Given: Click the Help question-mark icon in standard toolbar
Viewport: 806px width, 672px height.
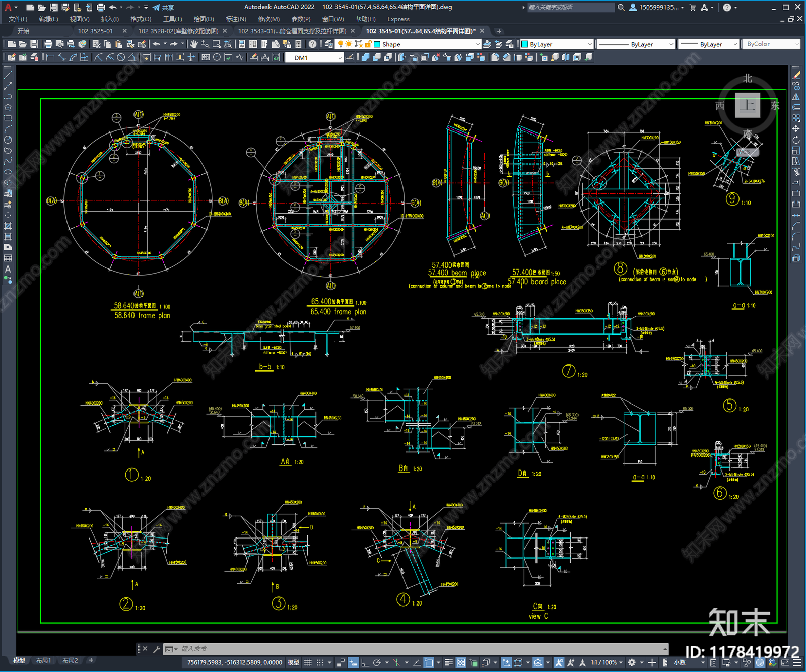Looking at the screenshot, I should [313, 44].
